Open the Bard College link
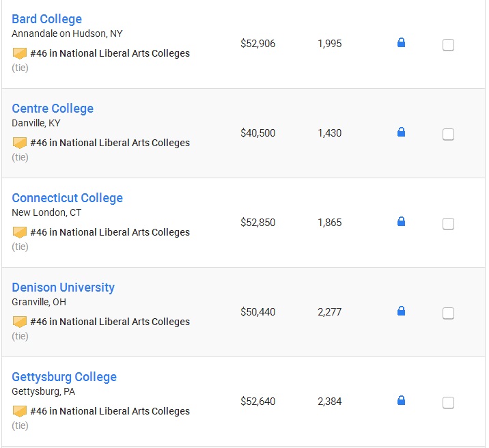 [46, 19]
